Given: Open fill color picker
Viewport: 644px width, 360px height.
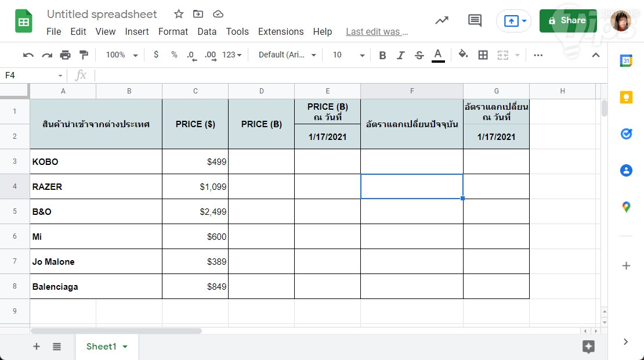Looking at the screenshot, I should click(x=464, y=55).
